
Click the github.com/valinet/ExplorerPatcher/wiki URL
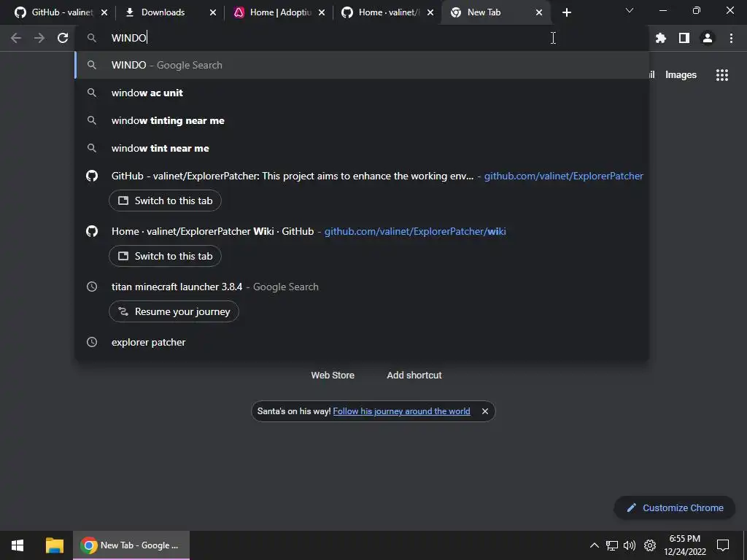pos(415,231)
